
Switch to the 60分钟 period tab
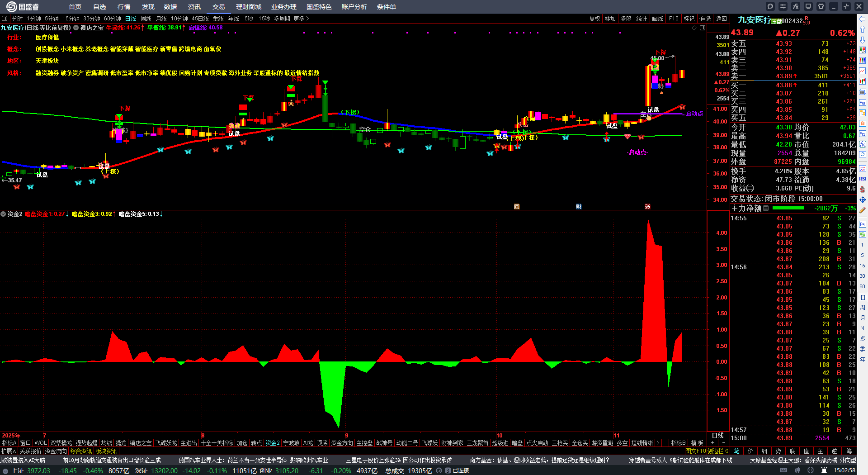113,19
